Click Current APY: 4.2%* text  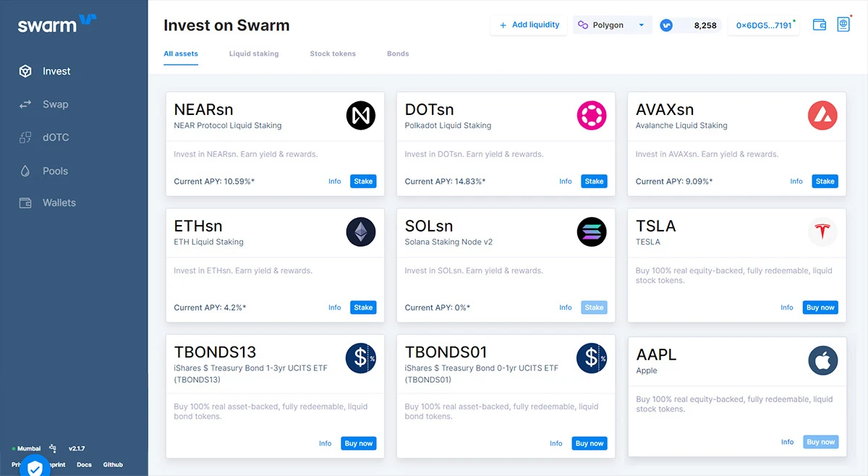pyautogui.click(x=210, y=307)
